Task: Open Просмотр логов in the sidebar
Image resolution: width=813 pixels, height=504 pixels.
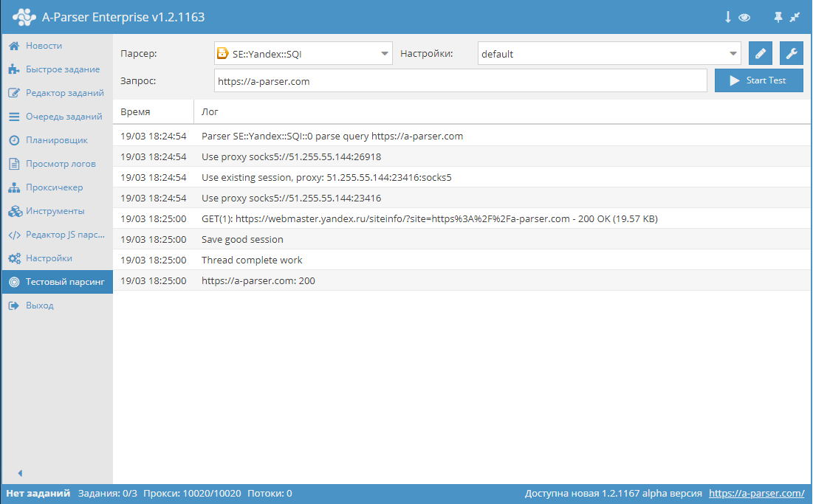Action: 57,165
